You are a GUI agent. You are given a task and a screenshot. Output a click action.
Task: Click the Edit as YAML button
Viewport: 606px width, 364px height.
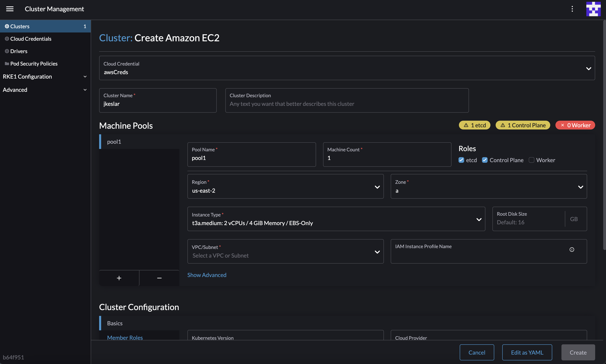tap(527, 352)
